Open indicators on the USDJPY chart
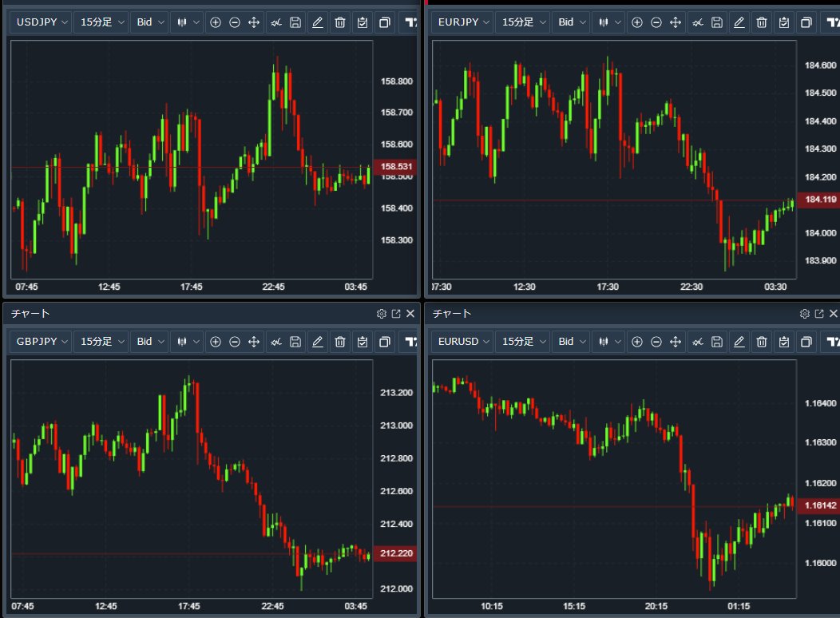 click(276, 22)
